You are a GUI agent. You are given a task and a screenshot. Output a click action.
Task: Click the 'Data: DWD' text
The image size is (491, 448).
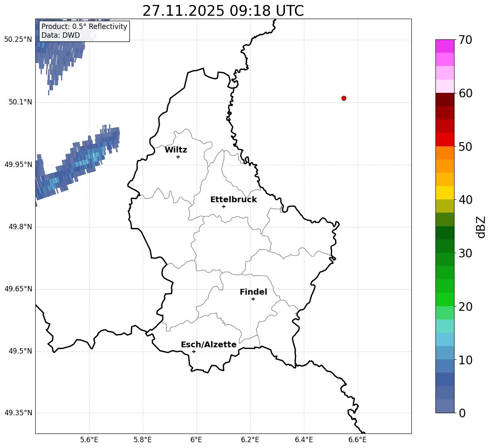[x=61, y=35]
